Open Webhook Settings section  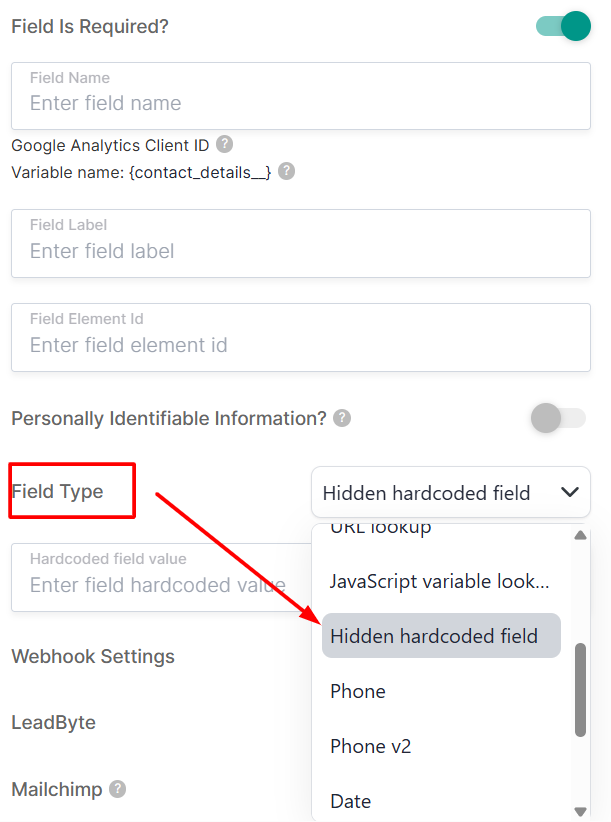(x=93, y=656)
